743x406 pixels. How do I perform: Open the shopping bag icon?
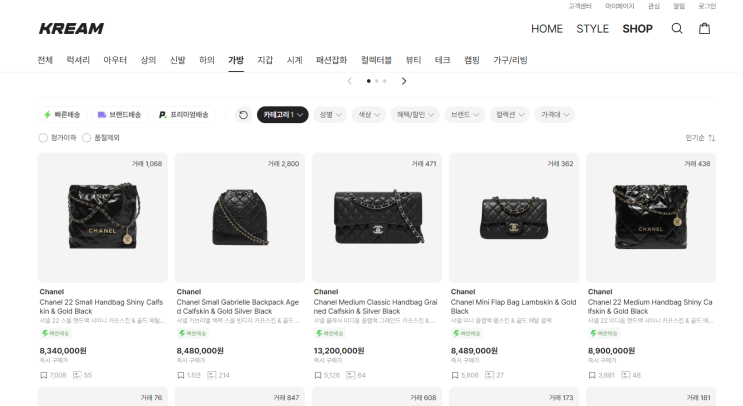705,28
